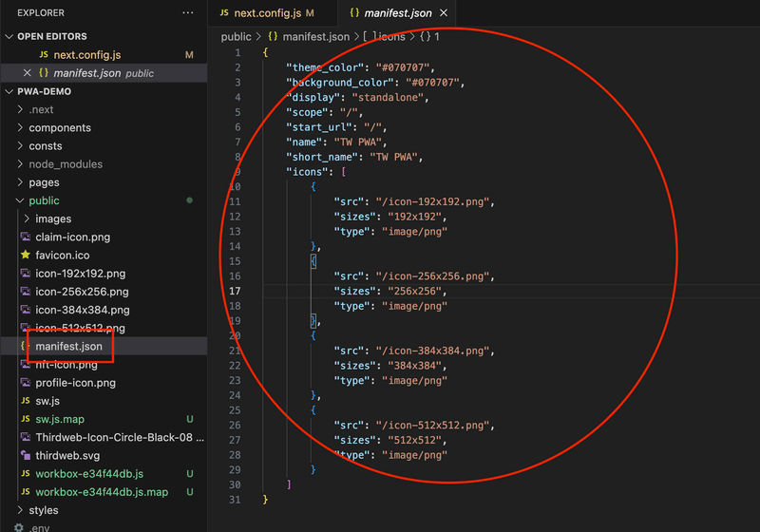Image resolution: width=760 pixels, height=532 pixels.
Task: Click the SVG icon beside thirdweb.svg
Action: 26,455
